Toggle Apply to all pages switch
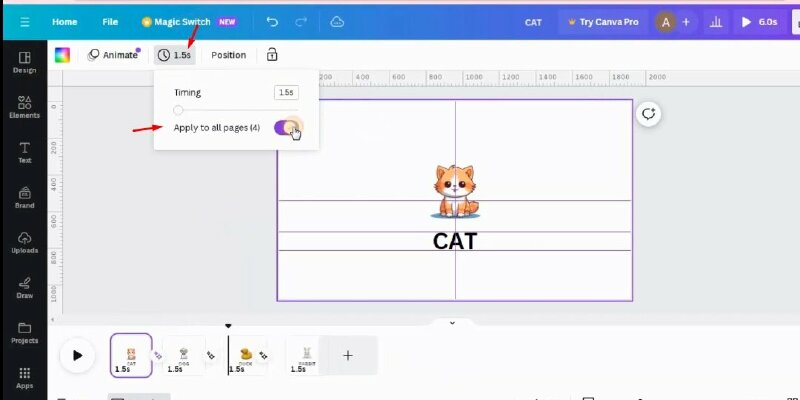 [287, 128]
